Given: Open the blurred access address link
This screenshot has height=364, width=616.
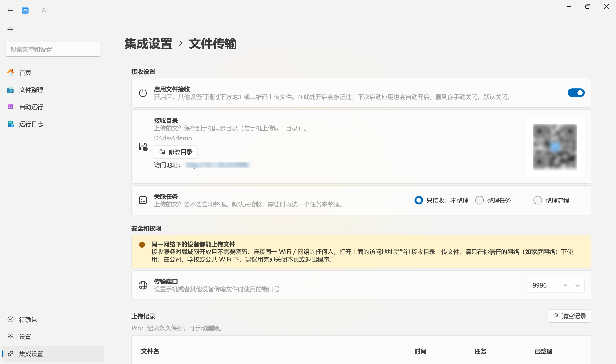Looking at the screenshot, I should coord(217,165).
